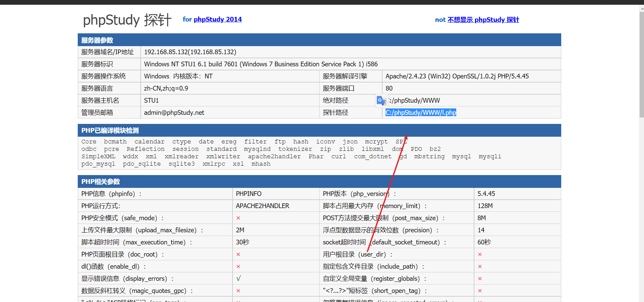Click the register_globals red cross mark
This screenshot has height=302, width=644.
click(480, 279)
